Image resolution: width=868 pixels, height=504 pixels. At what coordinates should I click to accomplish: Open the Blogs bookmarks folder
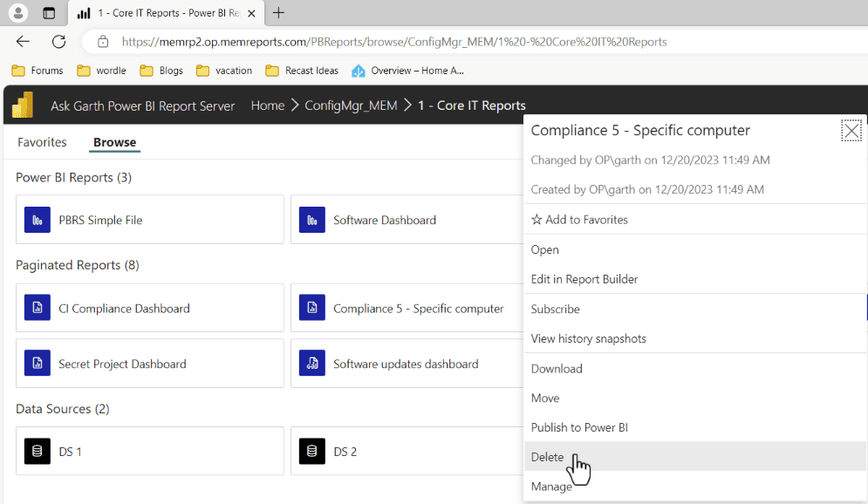tap(161, 71)
